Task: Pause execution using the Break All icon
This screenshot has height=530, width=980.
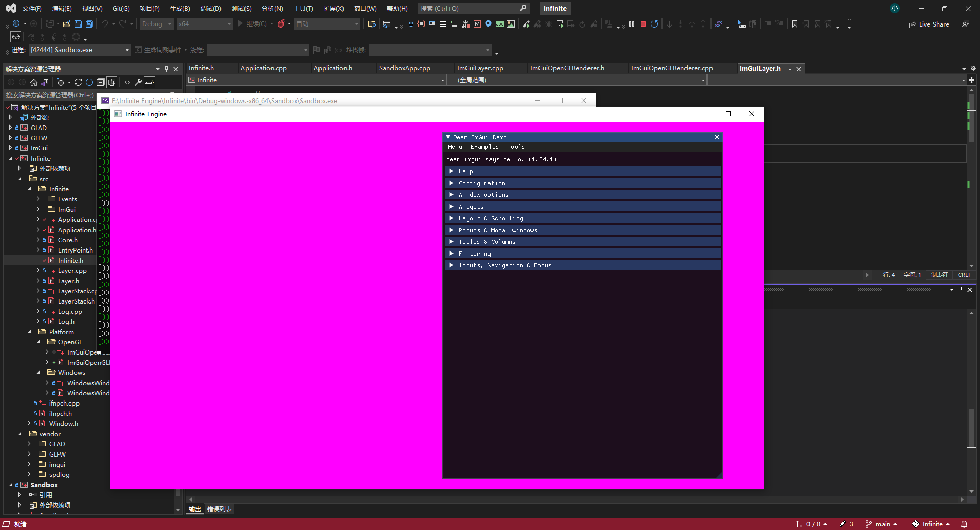Action: click(x=631, y=23)
